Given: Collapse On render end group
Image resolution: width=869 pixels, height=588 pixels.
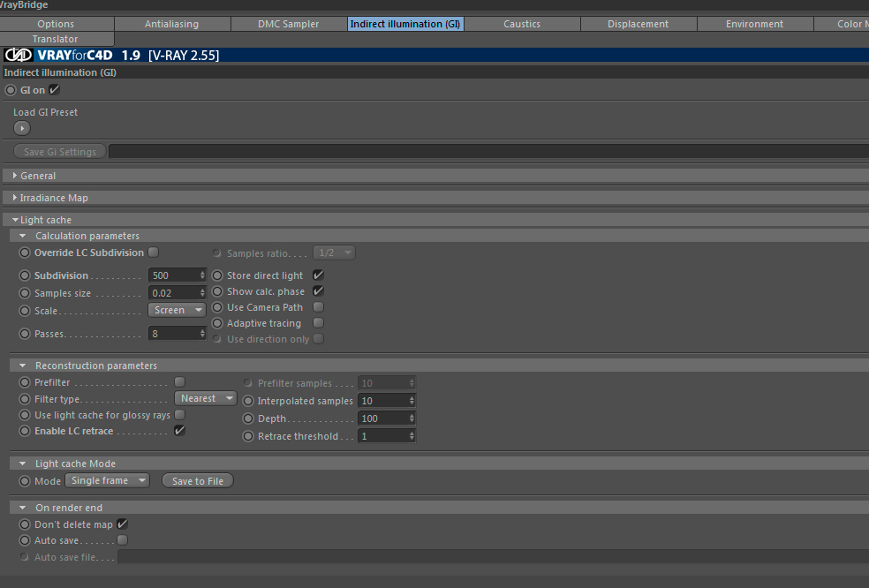Looking at the screenshot, I should (x=23, y=507).
